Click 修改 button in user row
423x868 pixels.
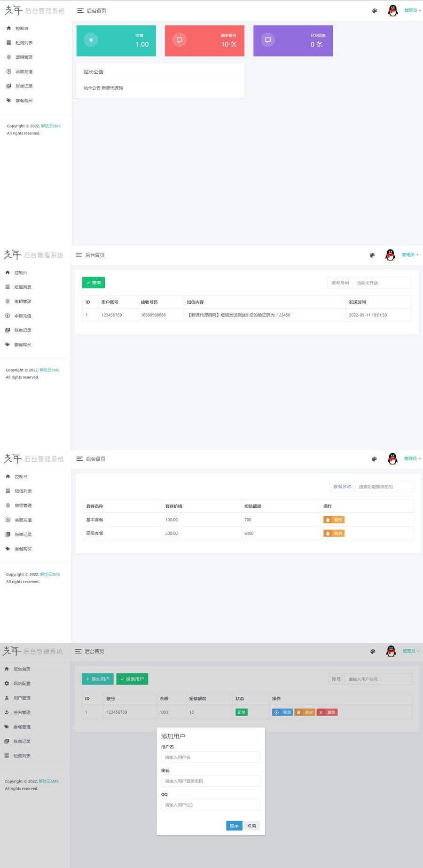coord(305,712)
